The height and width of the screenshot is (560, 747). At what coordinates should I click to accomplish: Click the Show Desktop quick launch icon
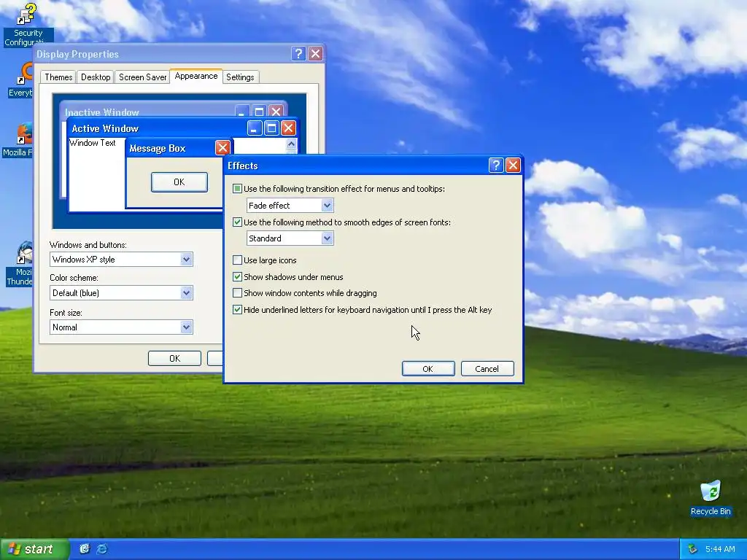85,548
